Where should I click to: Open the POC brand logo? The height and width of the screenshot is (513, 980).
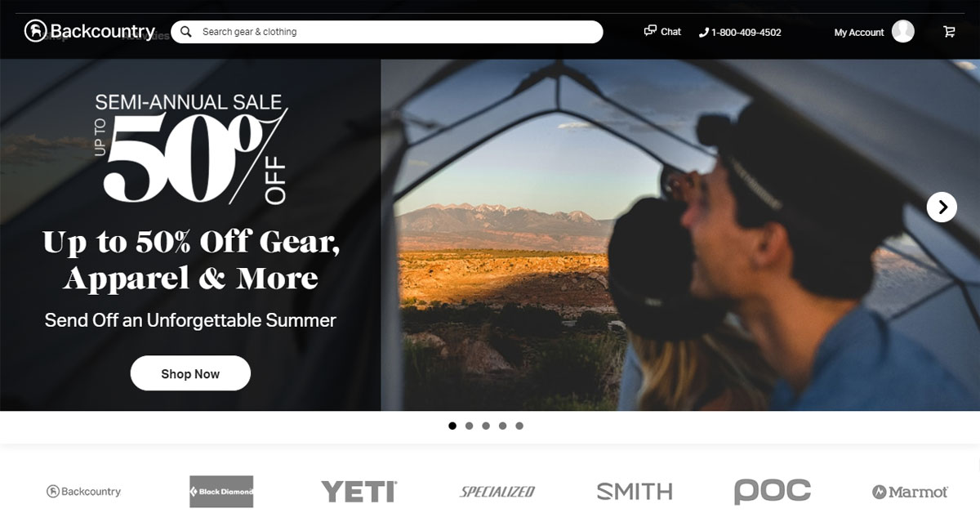772,491
